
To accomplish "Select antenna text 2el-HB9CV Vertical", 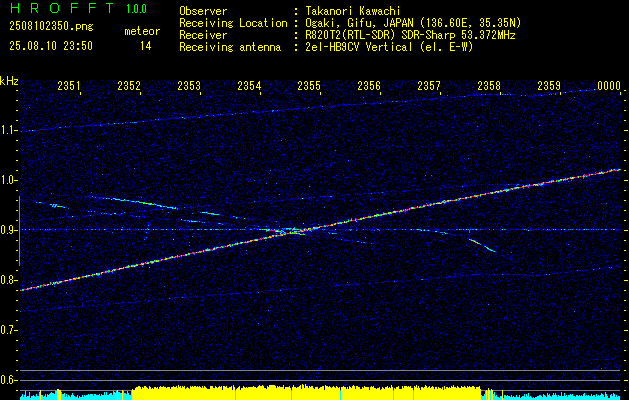I will [359, 47].
